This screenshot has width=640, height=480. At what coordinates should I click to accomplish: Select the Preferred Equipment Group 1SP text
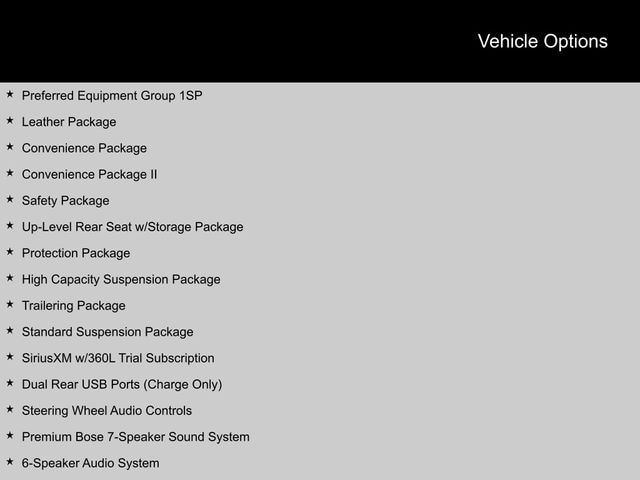coord(112,96)
